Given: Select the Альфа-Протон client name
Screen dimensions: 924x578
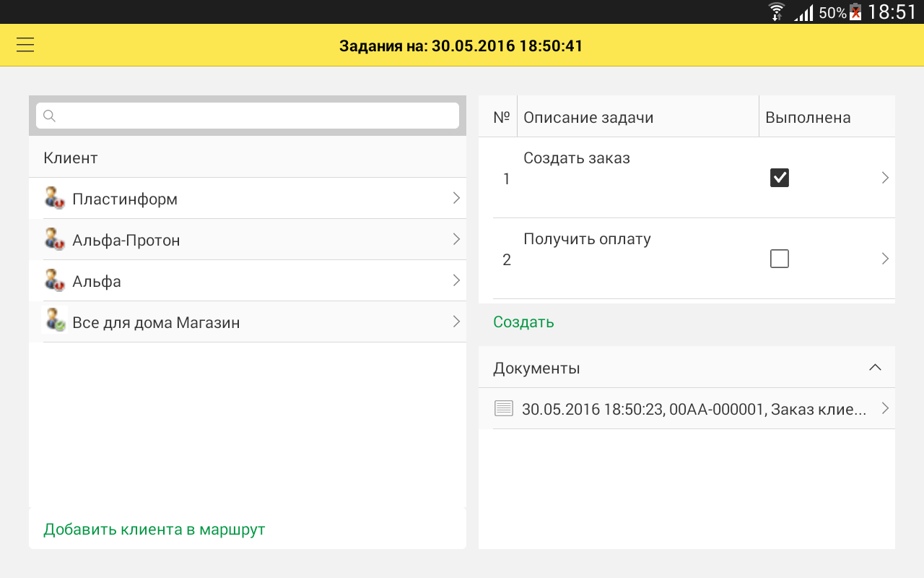Looking at the screenshot, I should tap(126, 240).
